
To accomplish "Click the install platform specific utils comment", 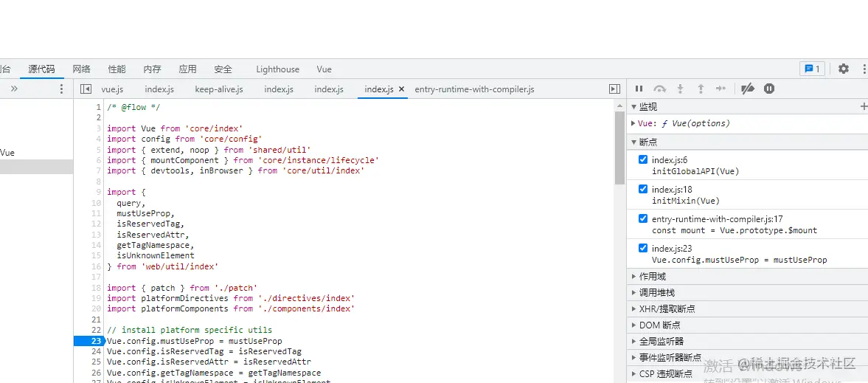I will (190, 331).
